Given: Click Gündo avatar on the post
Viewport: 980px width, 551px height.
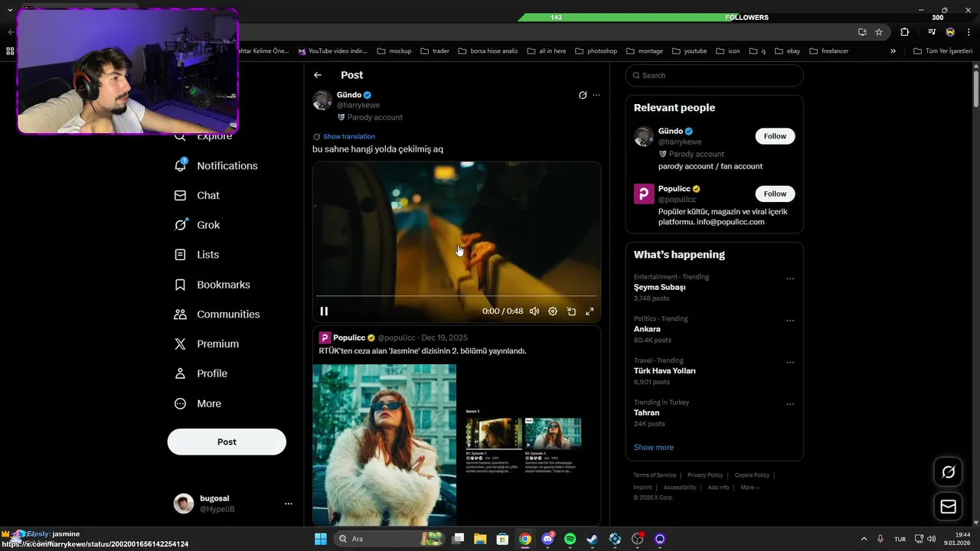Looking at the screenshot, I should point(322,100).
